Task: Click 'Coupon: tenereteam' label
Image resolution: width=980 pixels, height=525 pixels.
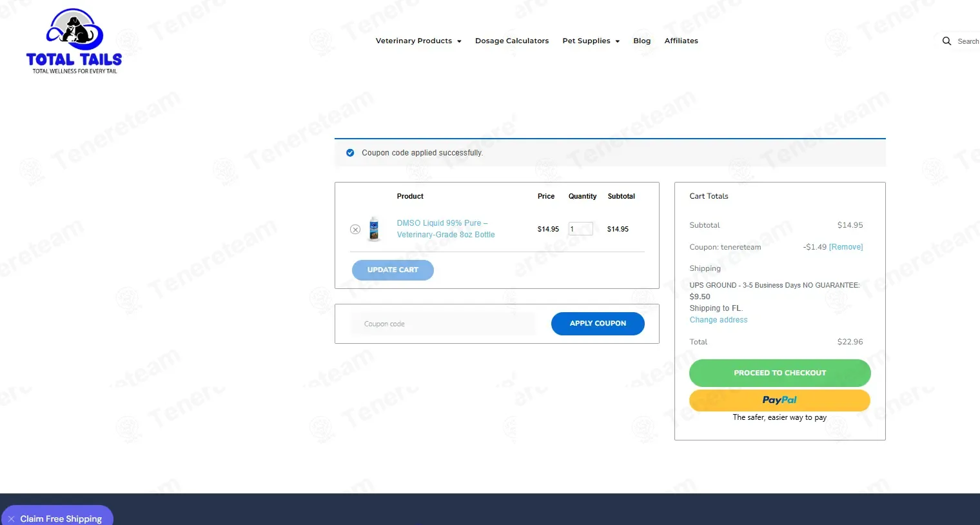Action: coord(725,247)
